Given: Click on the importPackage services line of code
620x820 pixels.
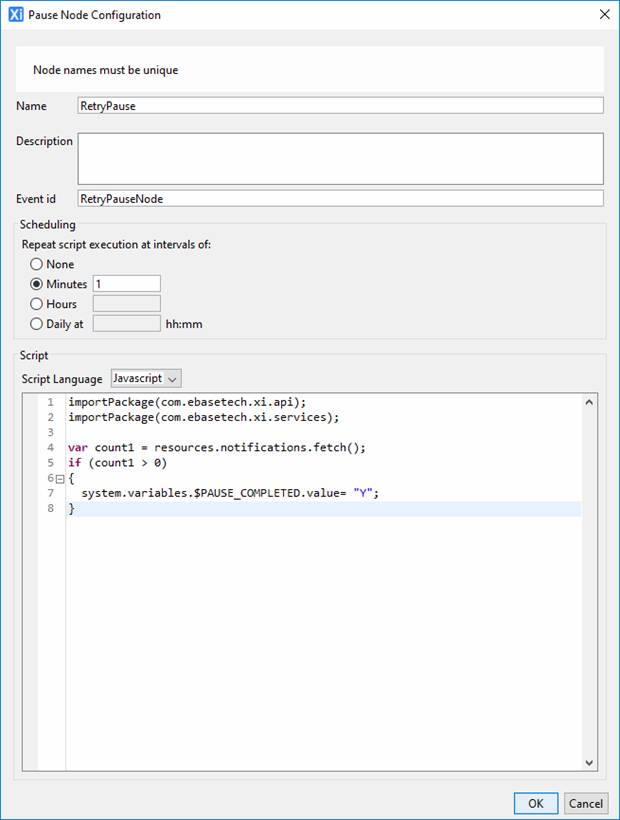Looking at the screenshot, I should (204, 417).
